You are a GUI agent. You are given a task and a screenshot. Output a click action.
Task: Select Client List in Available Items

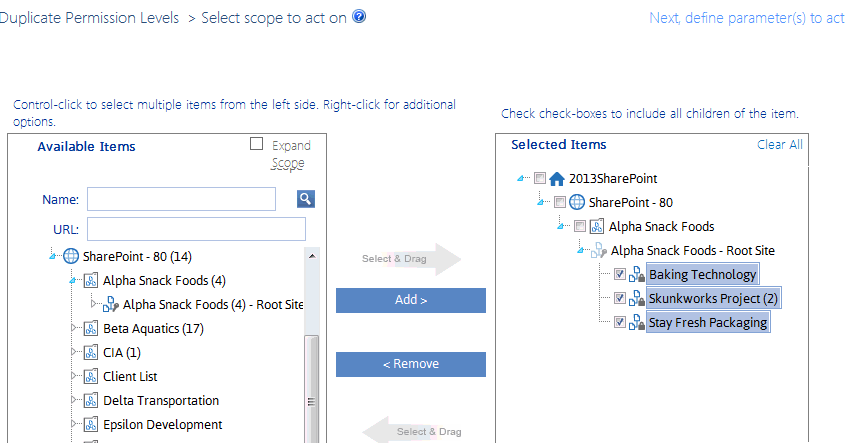130,377
